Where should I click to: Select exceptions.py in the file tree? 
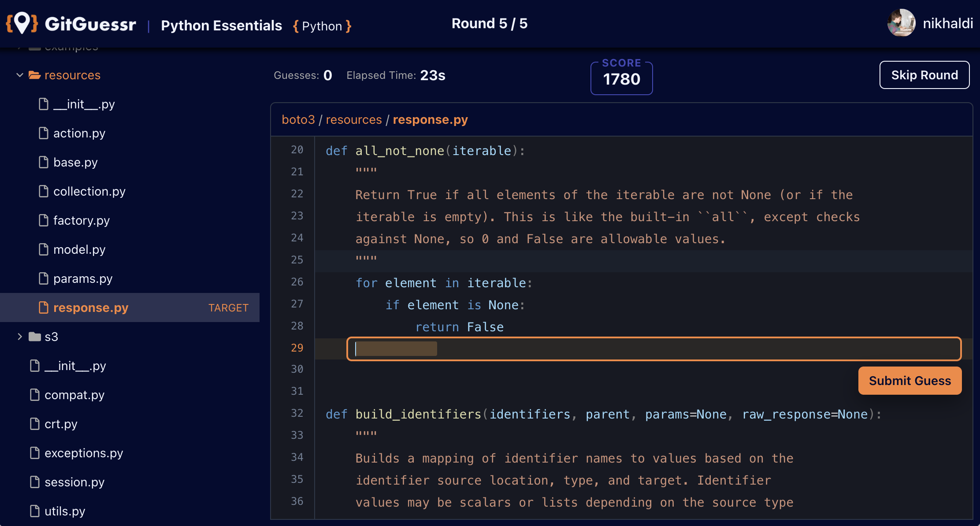[x=84, y=453]
